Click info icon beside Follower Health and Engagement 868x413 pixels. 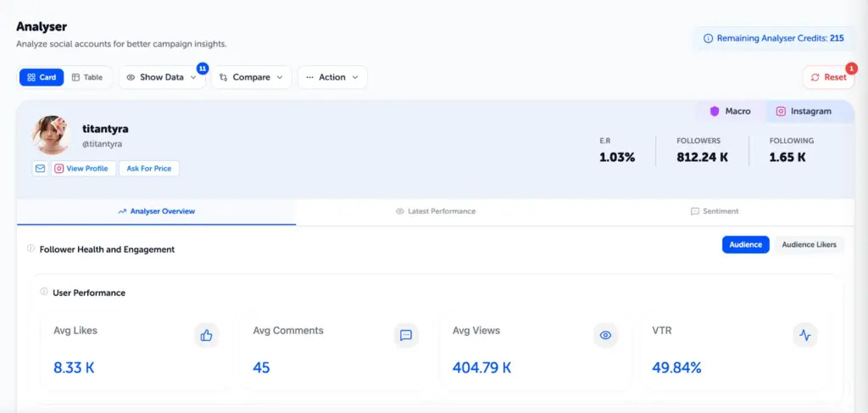[x=31, y=249]
